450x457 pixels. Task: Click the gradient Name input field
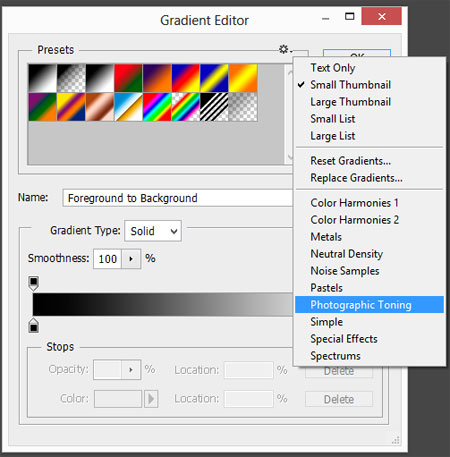click(178, 198)
